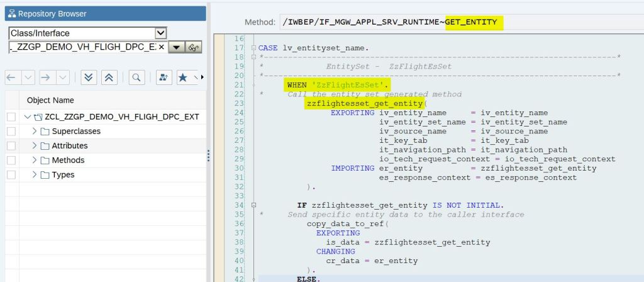This screenshot has width=644, height=282.
Task: Collapse the CASE block at line 17
Action: coord(253,48)
